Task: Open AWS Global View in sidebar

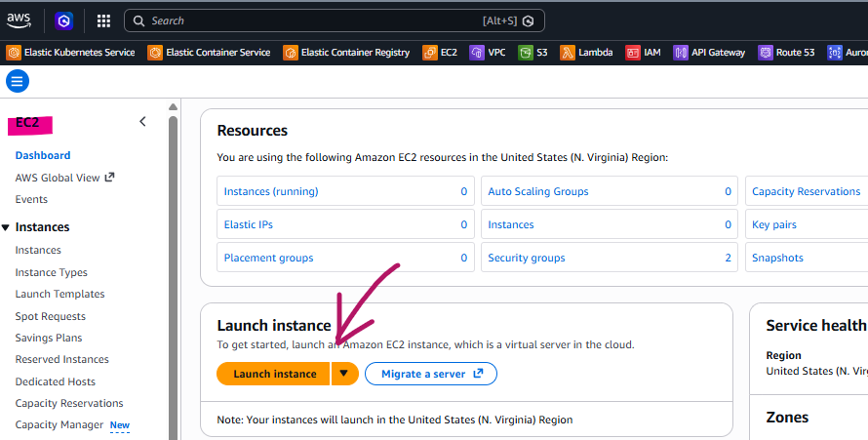Action: point(58,178)
